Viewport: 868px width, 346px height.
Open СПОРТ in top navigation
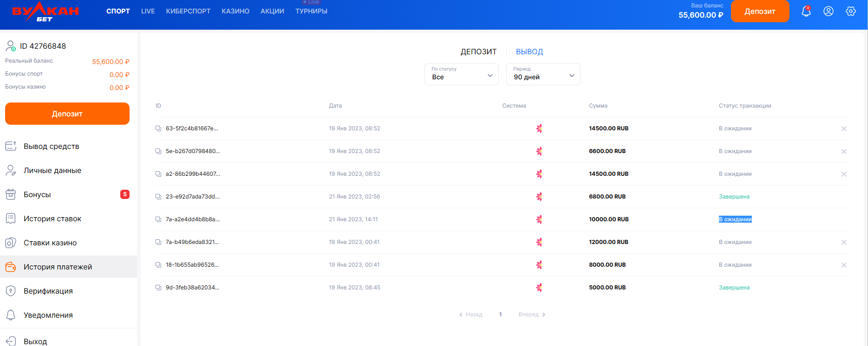coord(118,11)
